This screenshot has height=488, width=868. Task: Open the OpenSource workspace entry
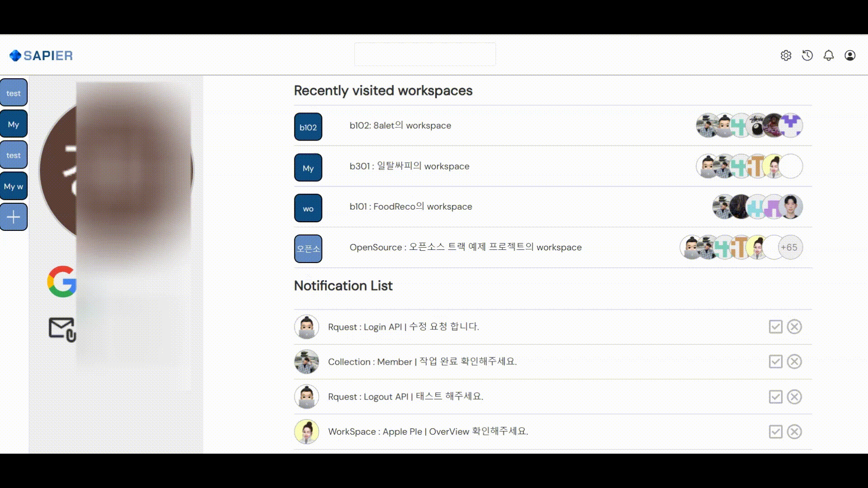click(465, 247)
